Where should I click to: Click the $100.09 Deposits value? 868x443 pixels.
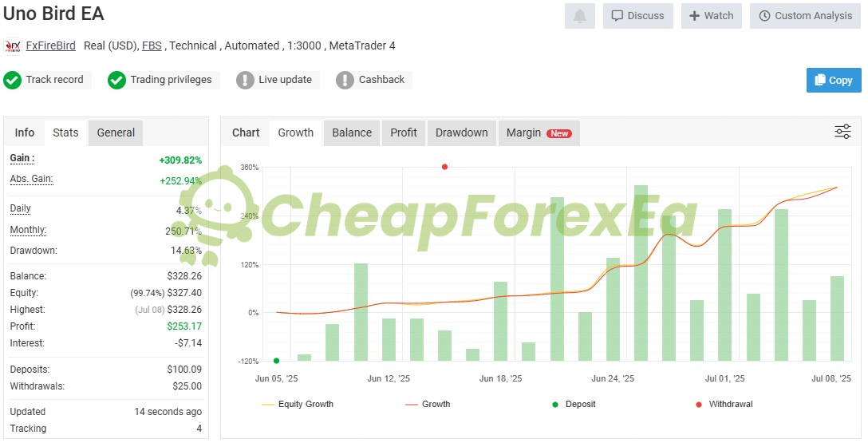[184, 370]
